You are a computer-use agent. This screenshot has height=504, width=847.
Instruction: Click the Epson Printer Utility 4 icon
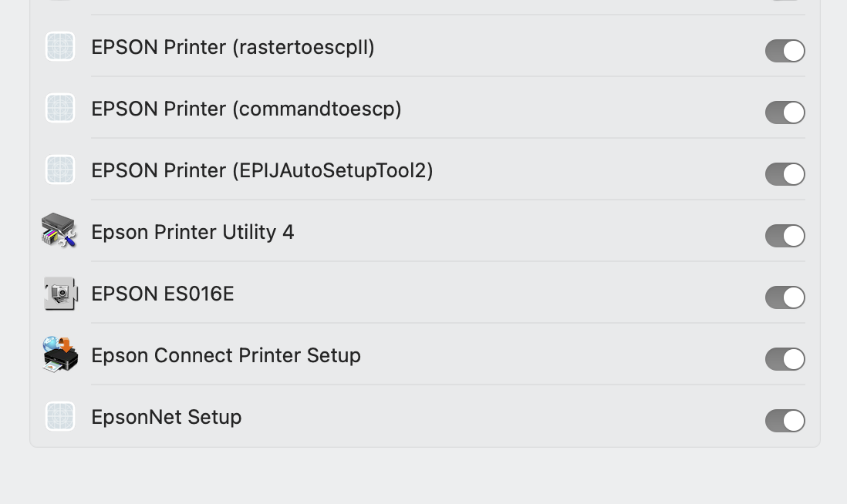pyautogui.click(x=59, y=232)
